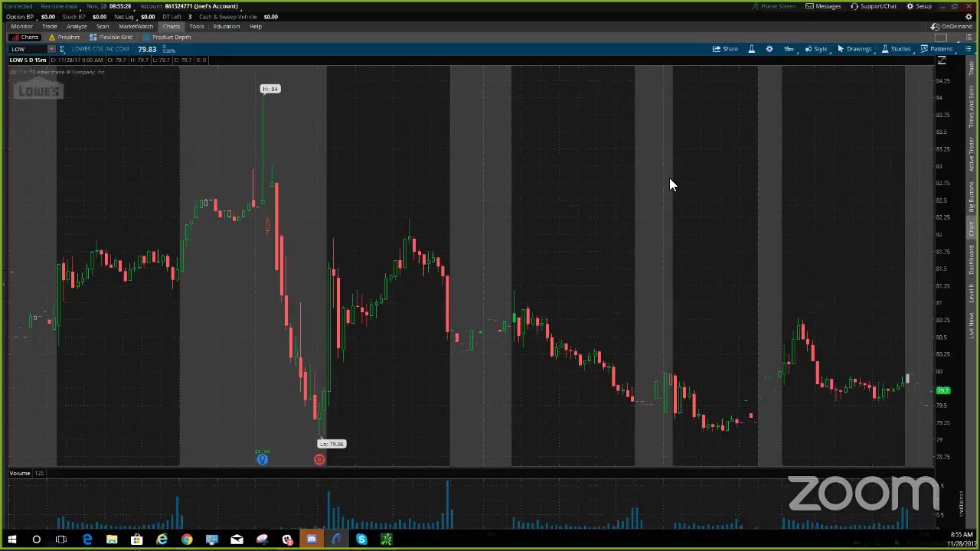Open the Prophet sub-tab
The image size is (980, 551).
tap(64, 37)
